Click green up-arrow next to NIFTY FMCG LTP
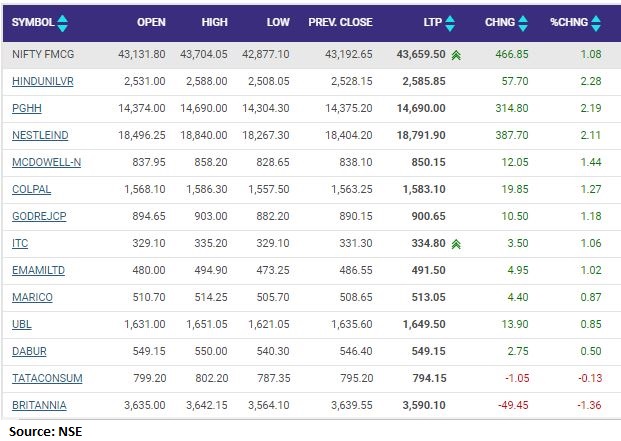The width and height of the screenshot is (621, 441). click(455, 58)
